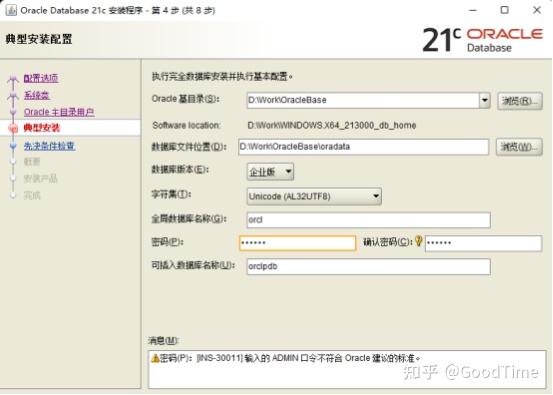Click the Oracle installer Java title bar icon
The width and height of the screenshot is (553, 395).
[x=11, y=10]
